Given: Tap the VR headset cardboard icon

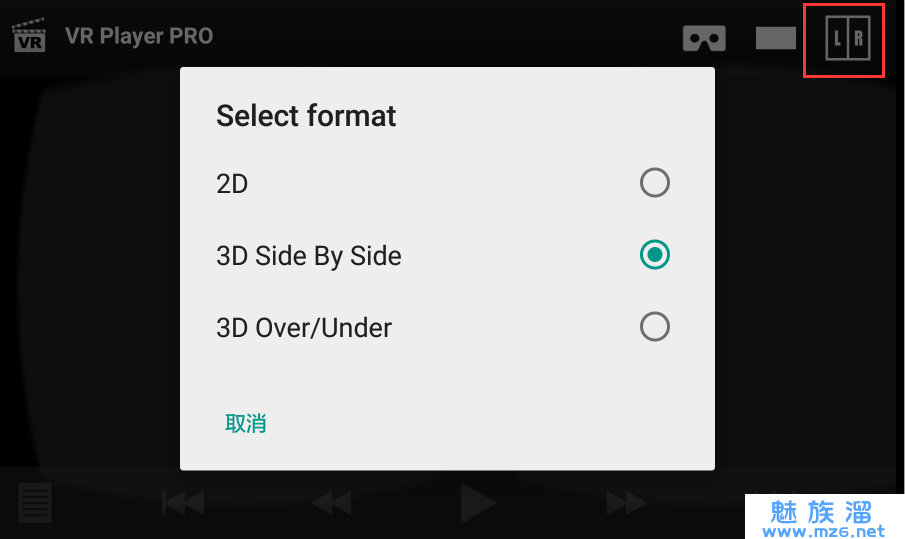Looking at the screenshot, I should [704, 38].
